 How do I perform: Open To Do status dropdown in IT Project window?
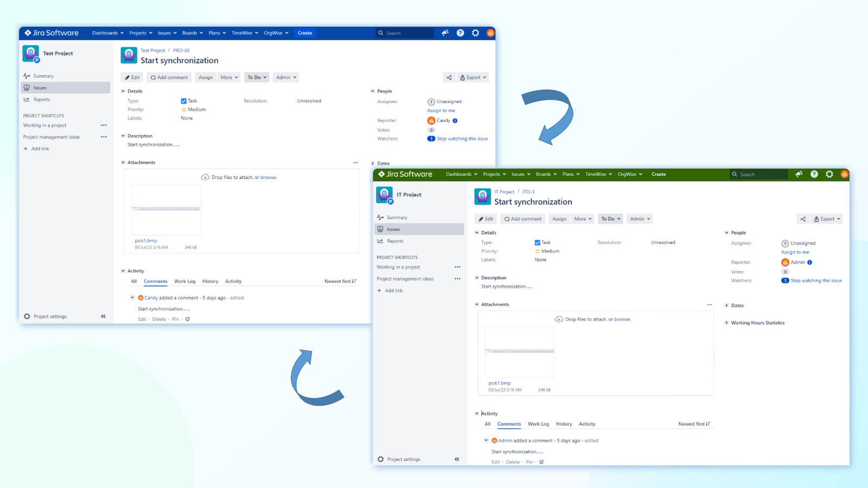pos(610,219)
